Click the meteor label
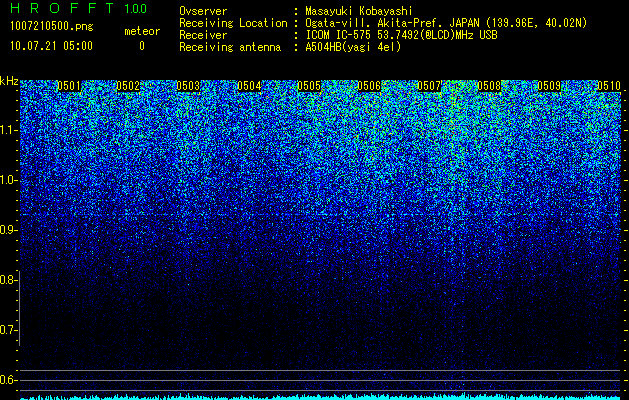The height and width of the screenshot is (400, 629). [142, 31]
